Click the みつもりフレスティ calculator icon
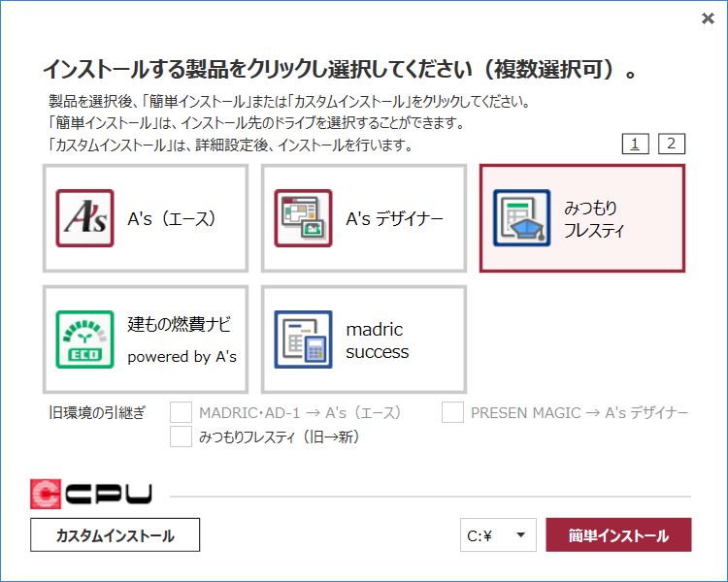Screen dimensions: 728x582 (522, 218)
